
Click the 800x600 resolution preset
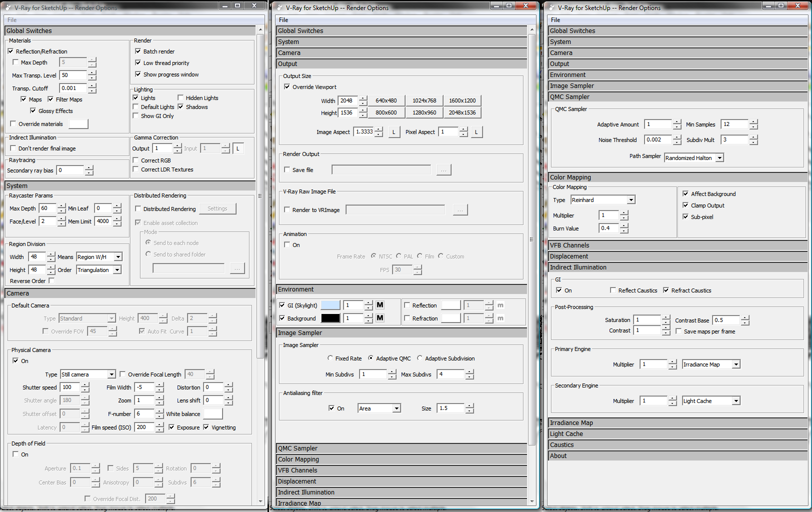(x=386, y=112)
